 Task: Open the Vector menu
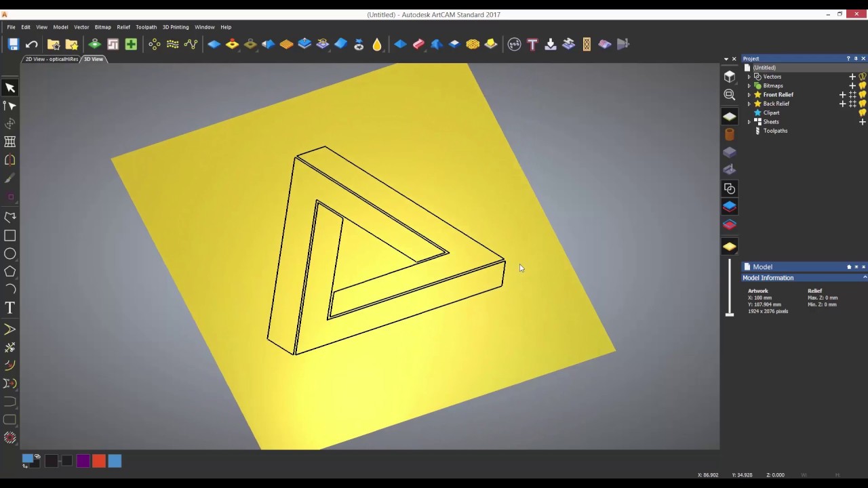tap(81, 27)
